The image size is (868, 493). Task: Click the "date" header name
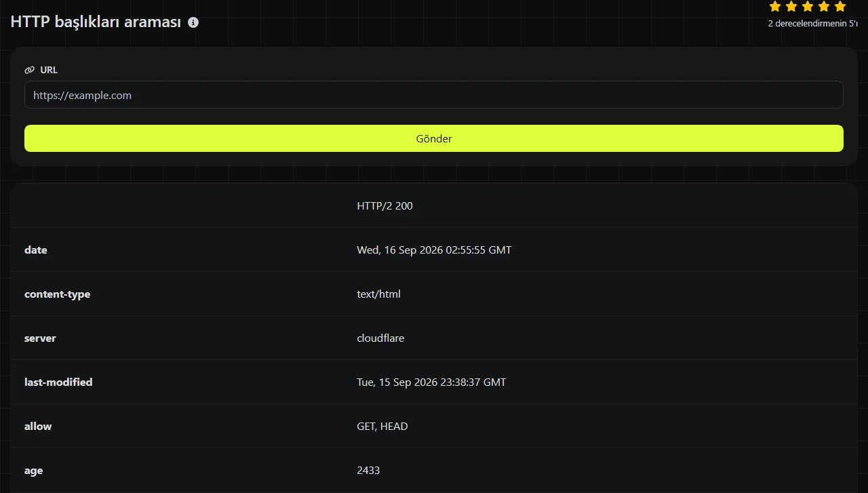tap(36, 250)
